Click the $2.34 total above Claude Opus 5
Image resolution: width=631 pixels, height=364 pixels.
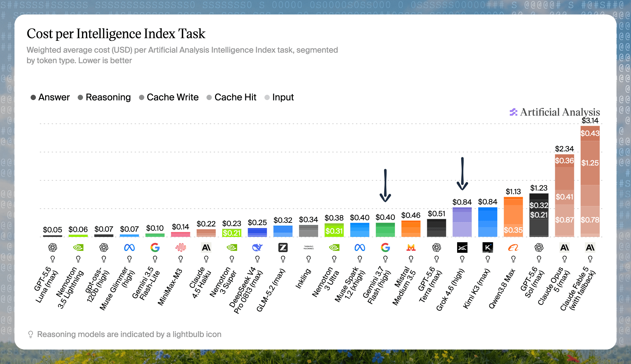click(564, 149)
